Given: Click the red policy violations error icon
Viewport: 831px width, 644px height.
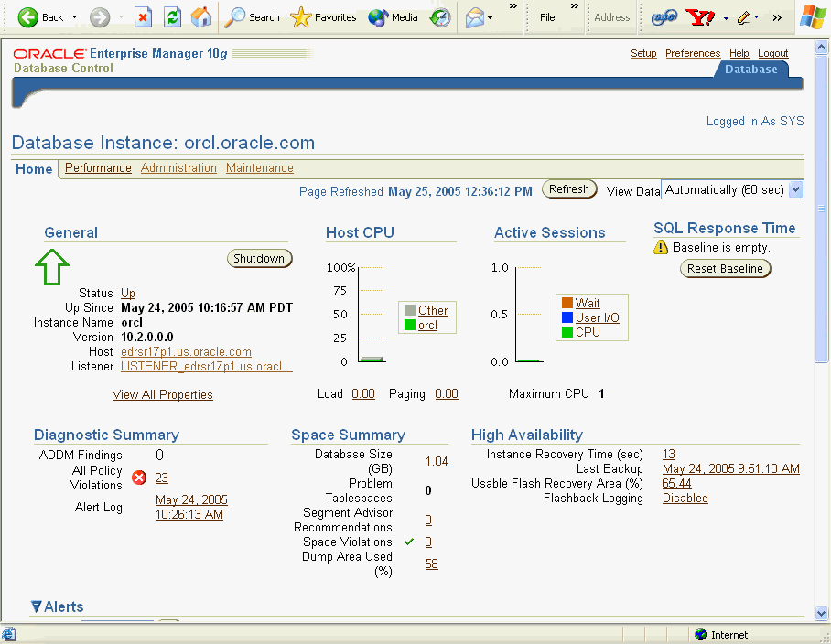Looking at the screenshot, I should 139,478.
